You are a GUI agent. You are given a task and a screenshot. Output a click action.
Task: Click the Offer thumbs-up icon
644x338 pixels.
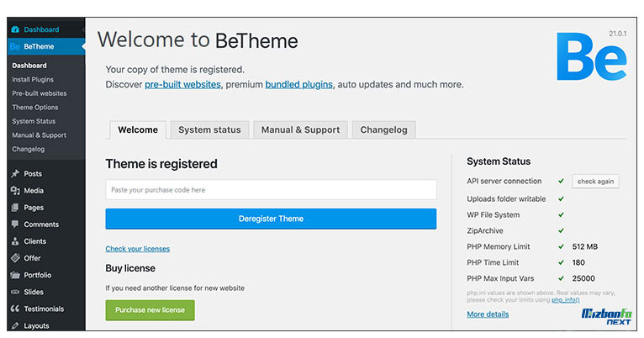coord(15,258)
